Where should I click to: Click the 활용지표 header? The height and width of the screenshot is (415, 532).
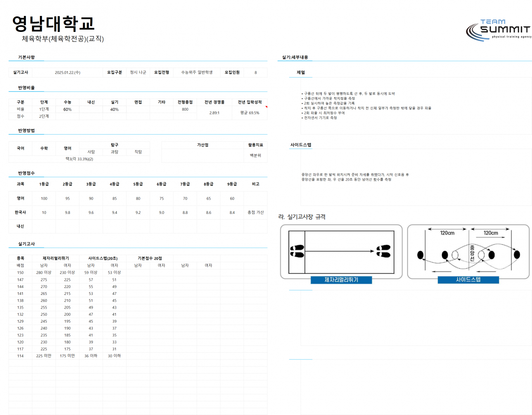click(x=255, y=145)
